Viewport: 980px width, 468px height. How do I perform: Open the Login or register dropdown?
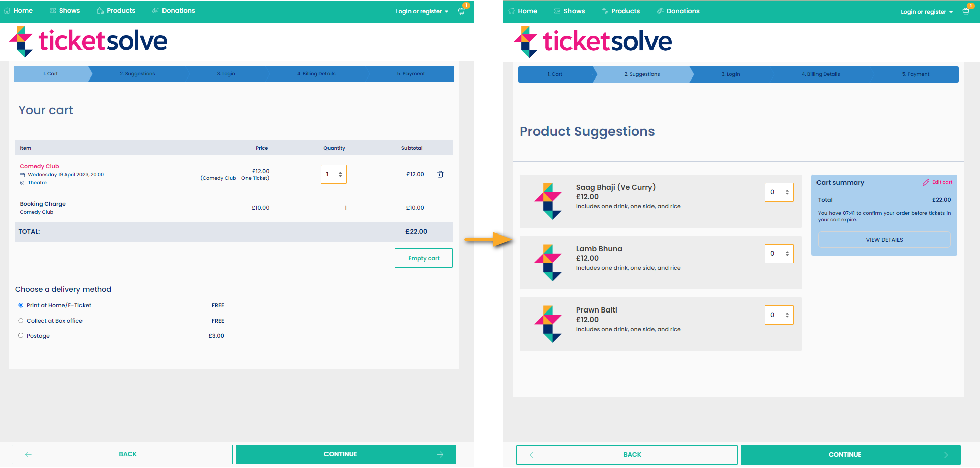tap(421, 11)
